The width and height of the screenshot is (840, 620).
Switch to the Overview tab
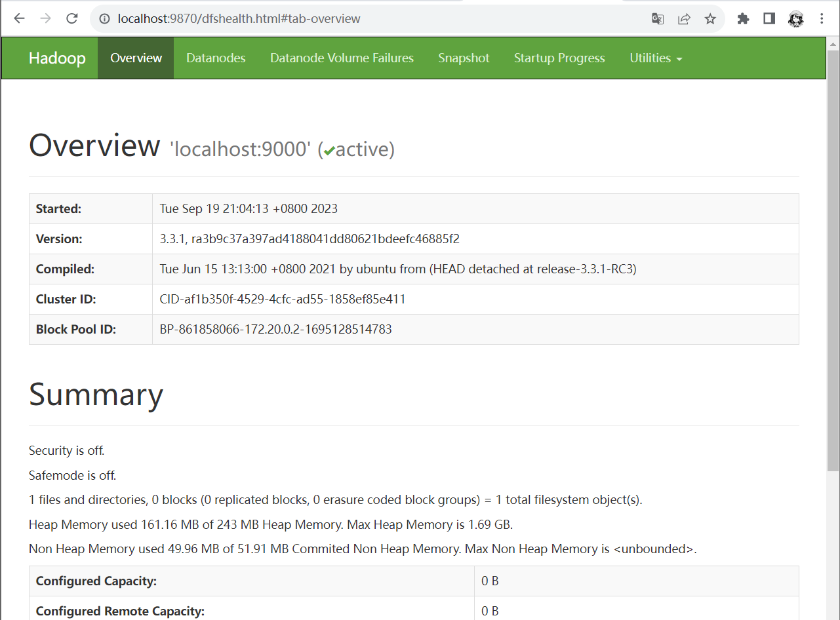click(x=136, y=58)
